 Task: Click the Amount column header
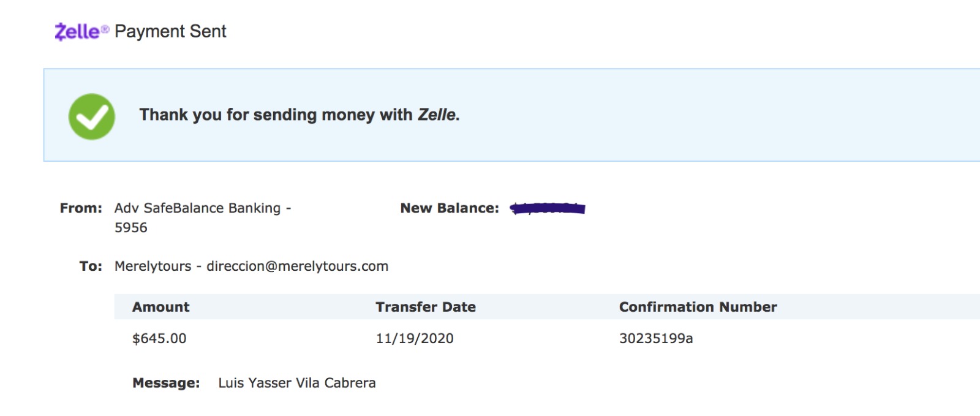point(161,307)
